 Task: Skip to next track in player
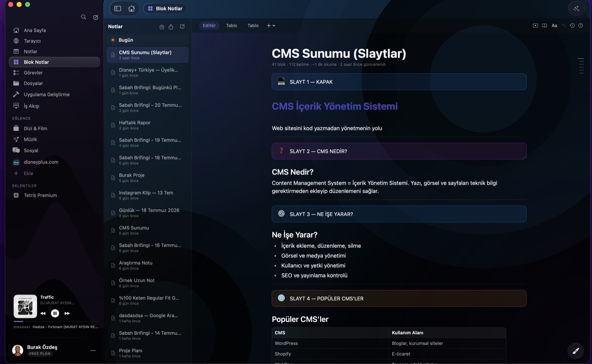(x=67, y=313)
